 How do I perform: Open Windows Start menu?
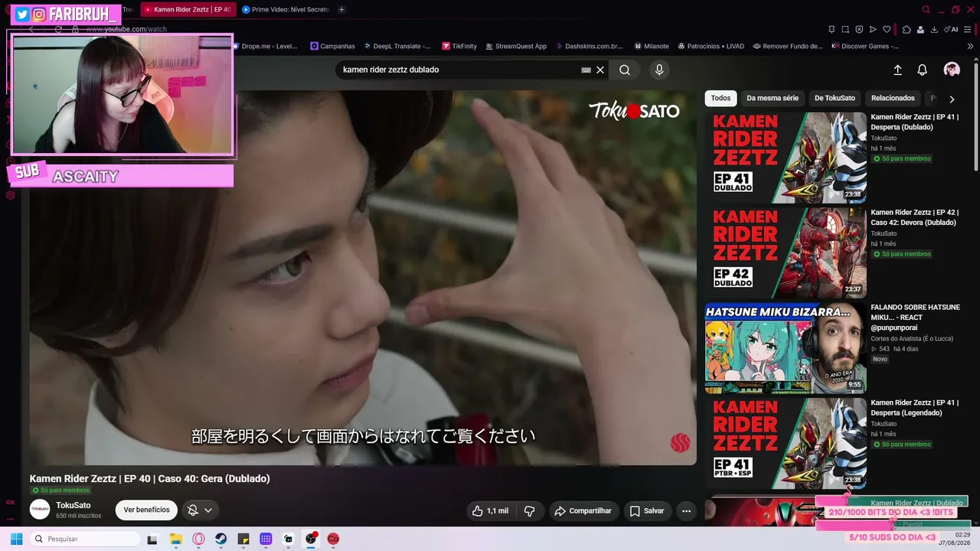pos(16,539)
